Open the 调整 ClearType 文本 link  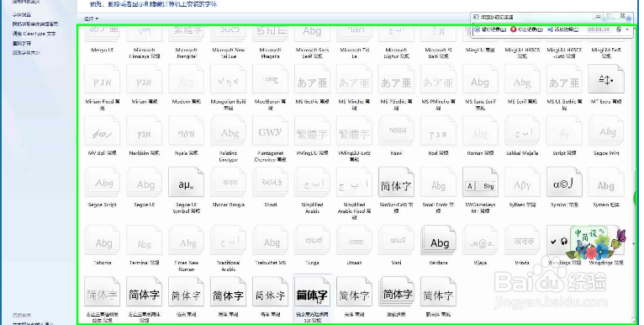[34, 34]
